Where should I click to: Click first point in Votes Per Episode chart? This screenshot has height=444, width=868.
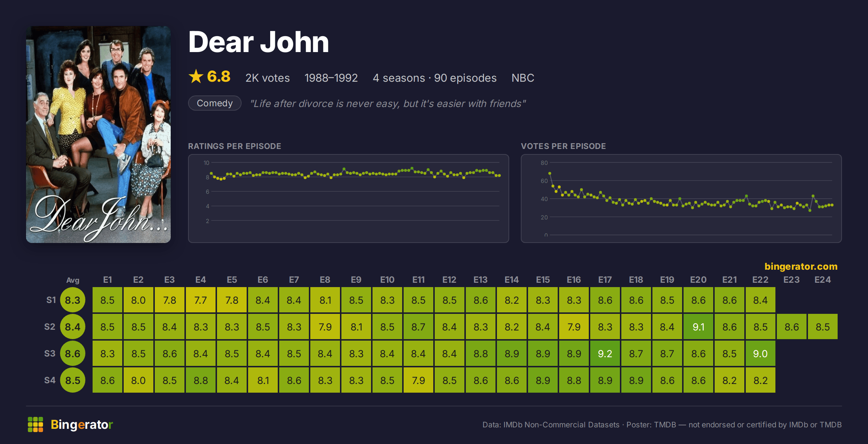550,174
